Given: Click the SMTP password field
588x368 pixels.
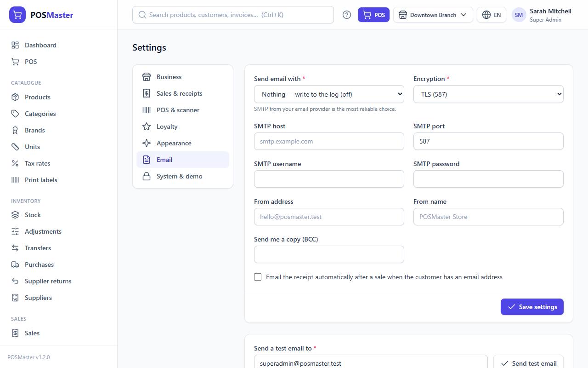Looking at the screenshot, I should 488,179.
